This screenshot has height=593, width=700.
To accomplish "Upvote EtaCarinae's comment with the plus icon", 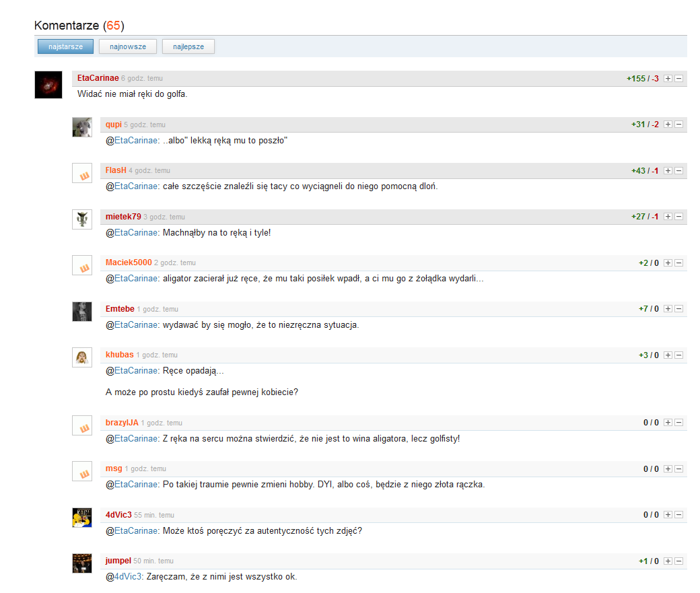I will click(x=667, y=78).
